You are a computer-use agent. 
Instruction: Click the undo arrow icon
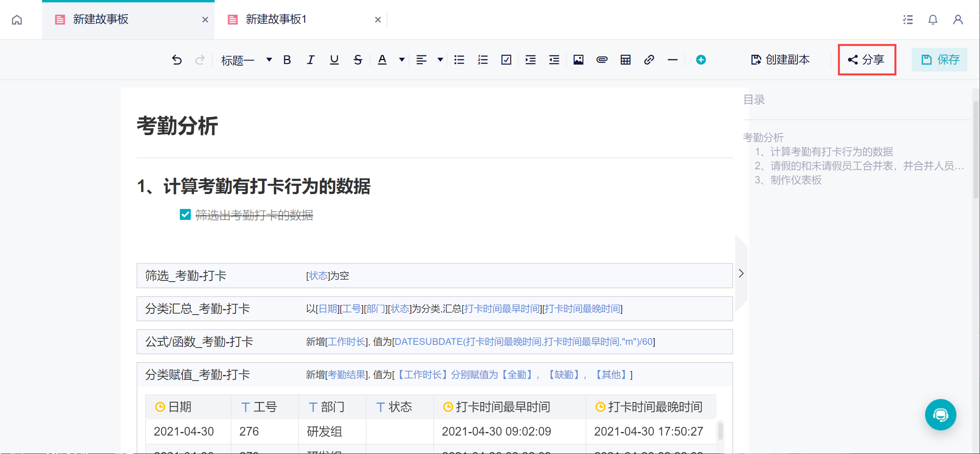tap(177, 60)
